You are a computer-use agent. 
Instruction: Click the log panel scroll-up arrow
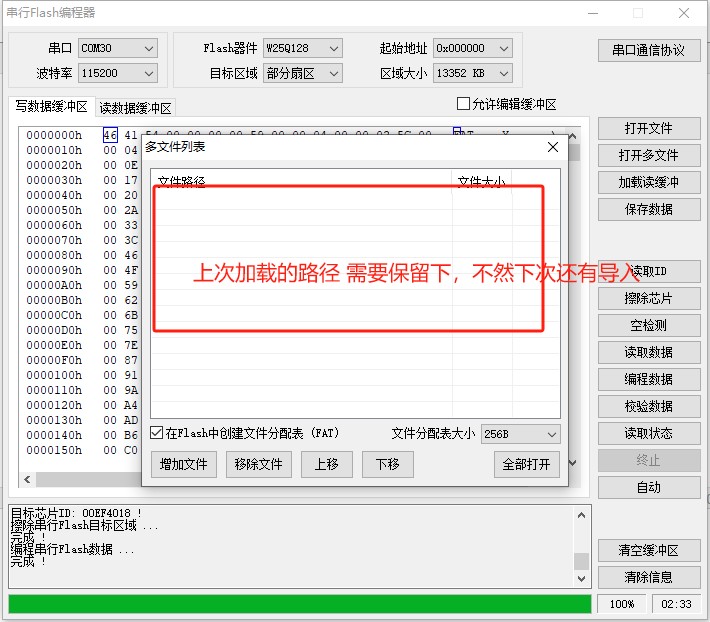(x=581, y=515)
